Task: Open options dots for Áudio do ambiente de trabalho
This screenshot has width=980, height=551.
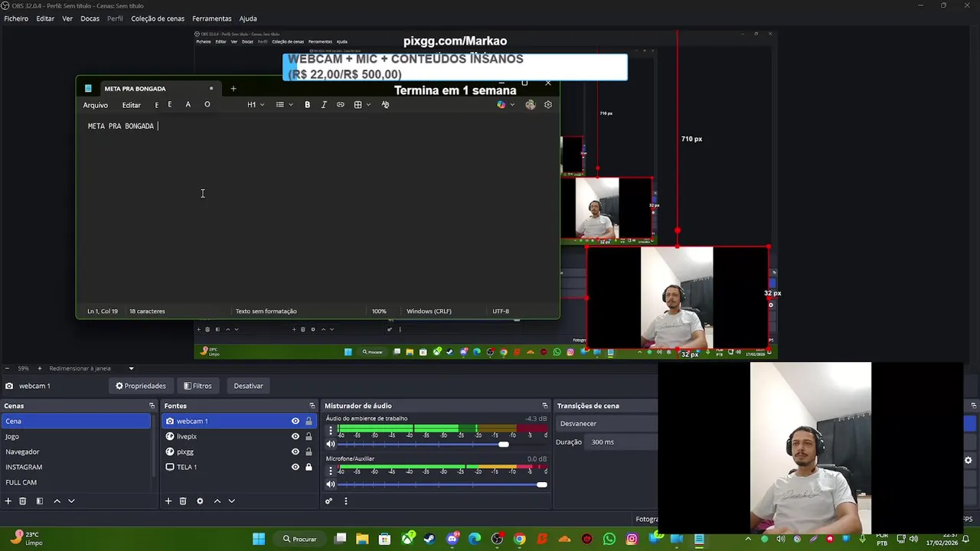Action: 331,431
